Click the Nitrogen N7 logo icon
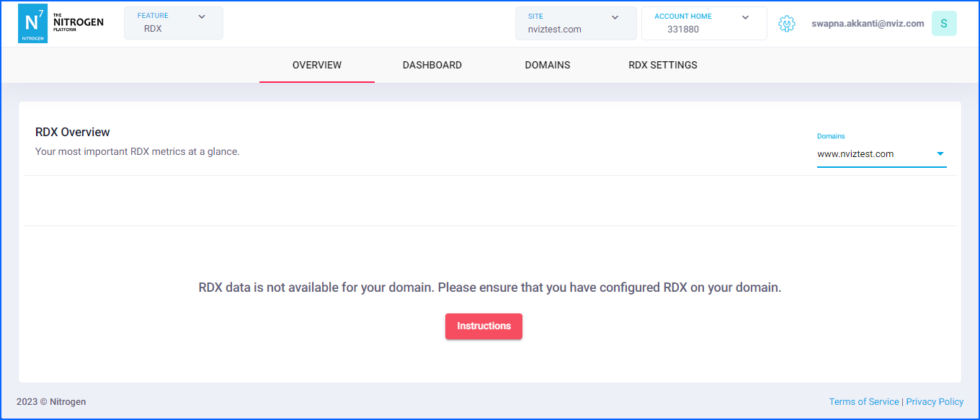 pos(32,24)
